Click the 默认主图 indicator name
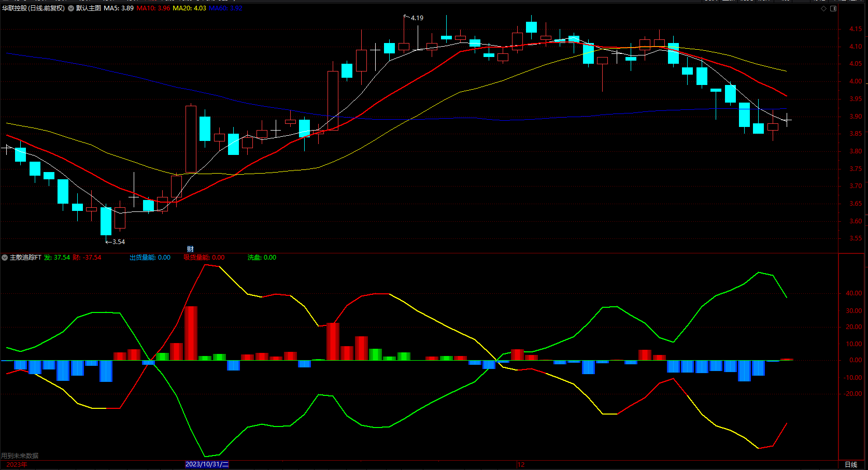The width and height of the screenshot is (868, 470). [x=89, y=8]
